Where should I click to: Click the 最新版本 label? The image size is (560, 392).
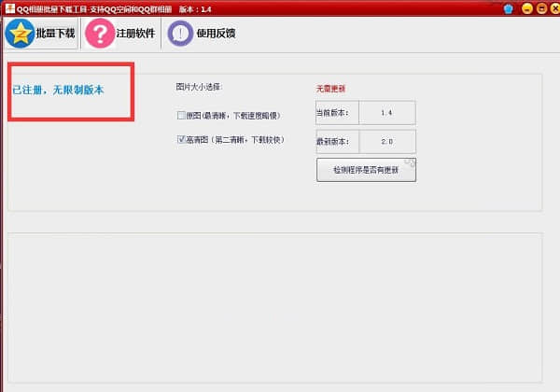point(332,141)
